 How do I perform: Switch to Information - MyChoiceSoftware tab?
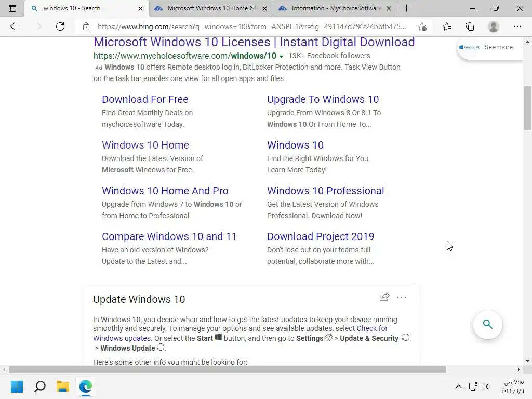335,8
